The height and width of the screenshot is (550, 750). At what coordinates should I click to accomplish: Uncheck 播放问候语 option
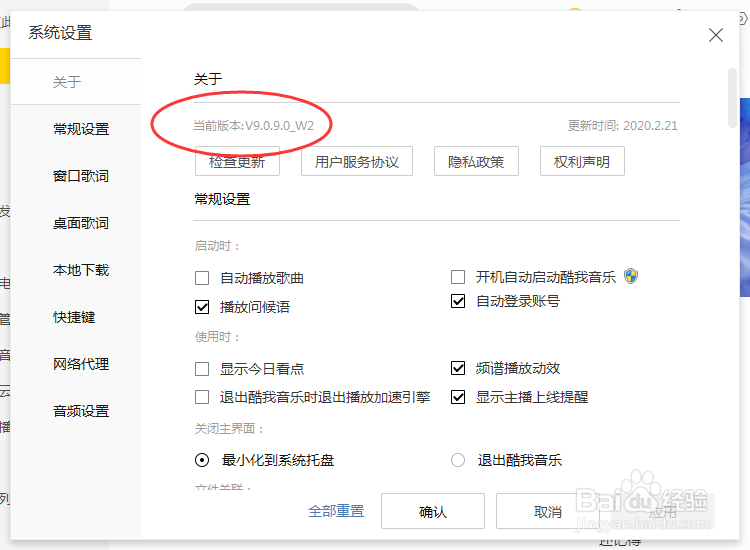(x=202, y=307)
